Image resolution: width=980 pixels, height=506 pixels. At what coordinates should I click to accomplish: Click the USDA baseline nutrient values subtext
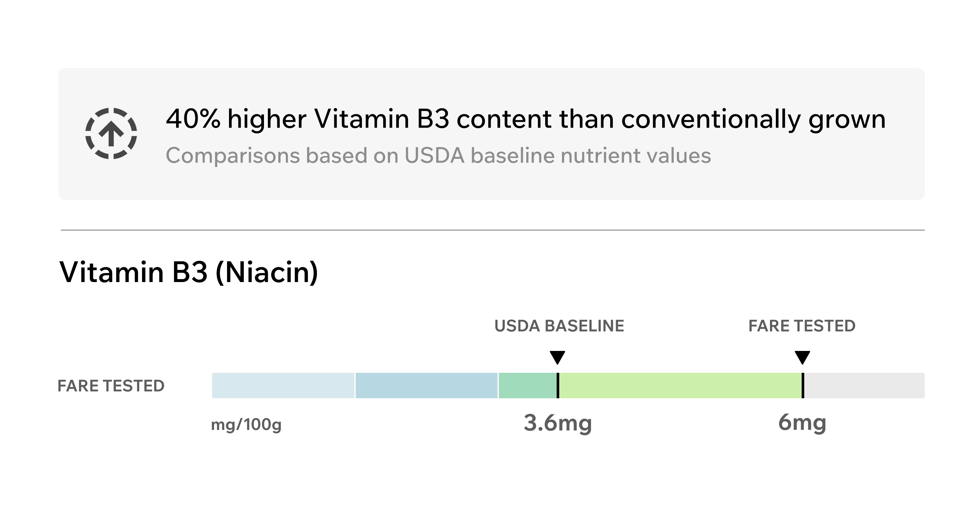click(x=438, y=155)
